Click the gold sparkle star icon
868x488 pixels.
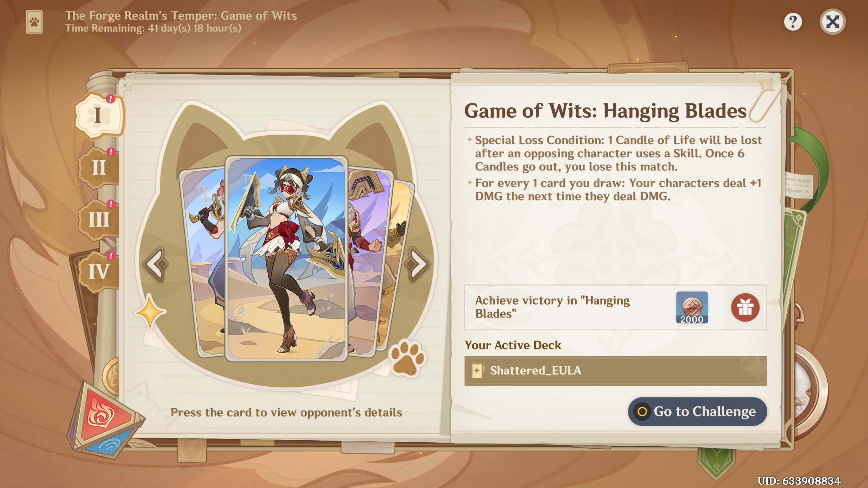[150, 312]
